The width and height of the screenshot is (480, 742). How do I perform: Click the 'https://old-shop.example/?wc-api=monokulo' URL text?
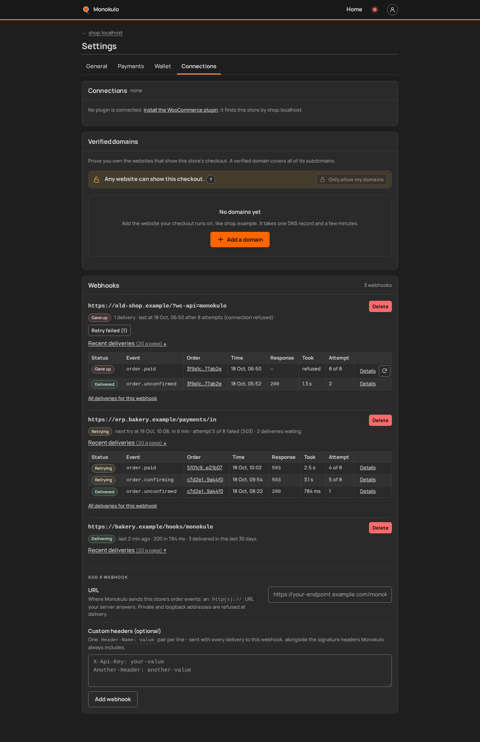click(157, 306)
